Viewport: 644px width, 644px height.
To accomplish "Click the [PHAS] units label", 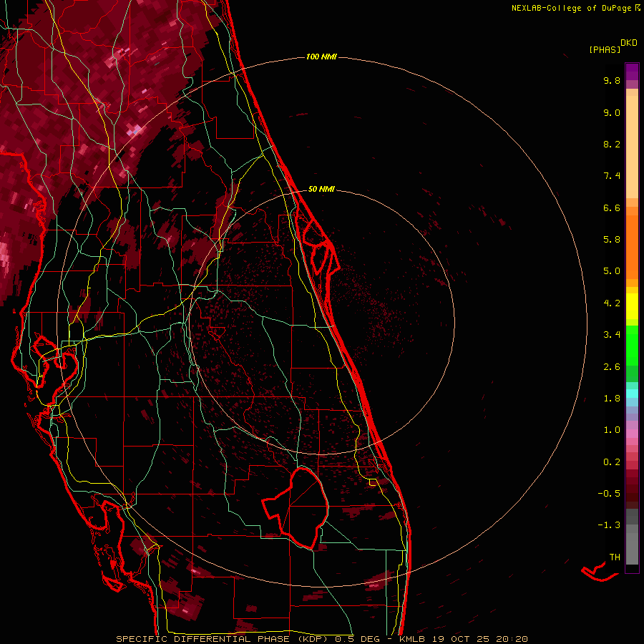I will (x=605, y=49).
